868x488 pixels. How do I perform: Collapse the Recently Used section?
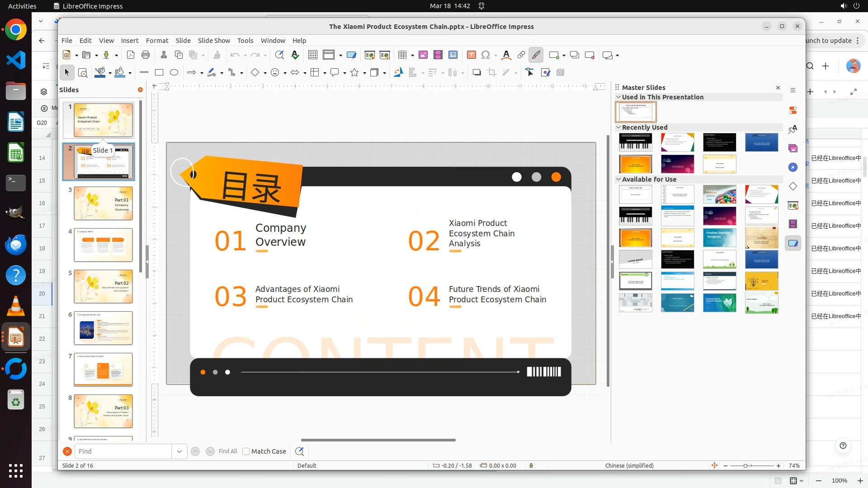click(x=618, y=127)
